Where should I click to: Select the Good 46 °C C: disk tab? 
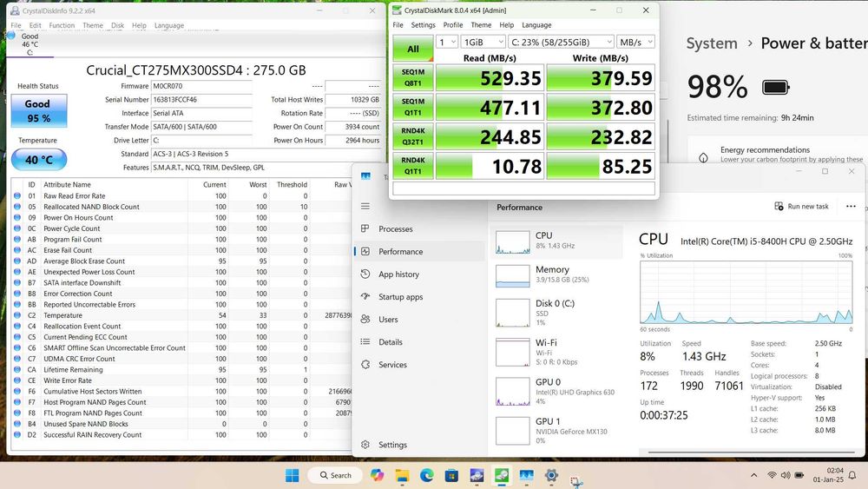[x=30, y=43]
